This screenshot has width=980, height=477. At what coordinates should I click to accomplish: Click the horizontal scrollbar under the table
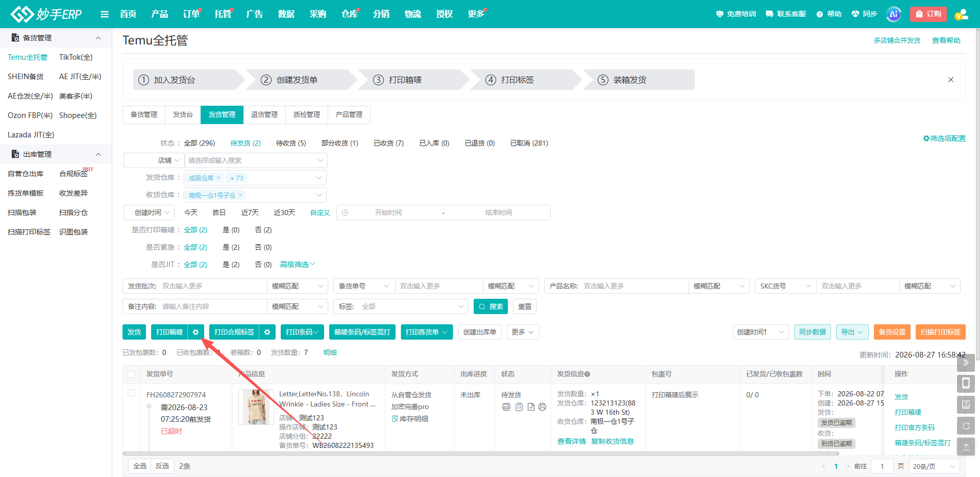480,453
